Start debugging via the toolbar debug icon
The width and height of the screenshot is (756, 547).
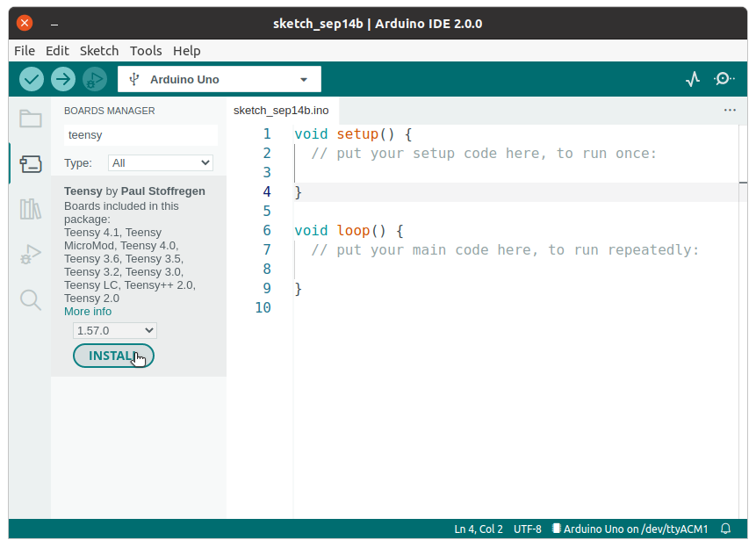94,79
